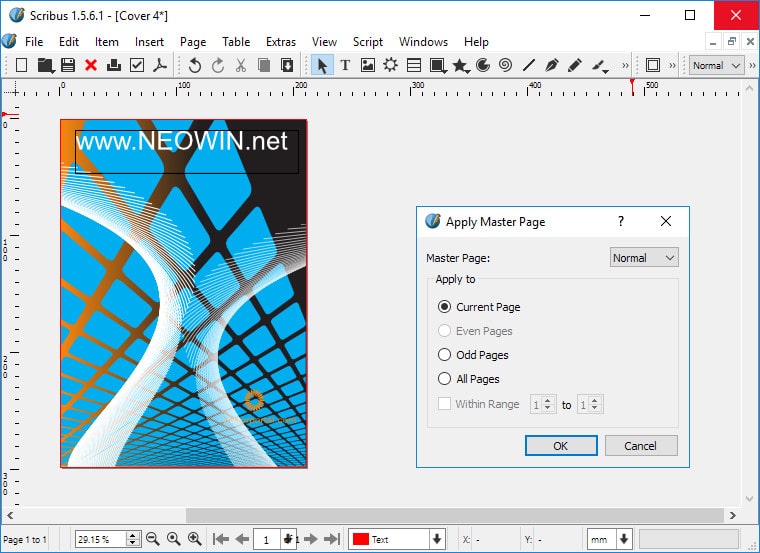Open the Script menu
The width and height of the screenshot is (760, 553).
click(368, 42)
